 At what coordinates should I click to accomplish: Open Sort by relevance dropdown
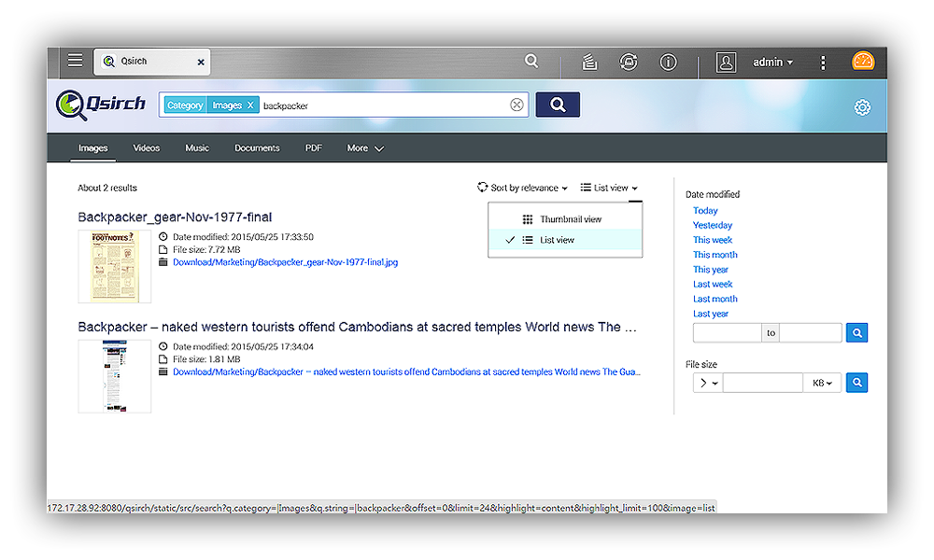click(522, 188)
